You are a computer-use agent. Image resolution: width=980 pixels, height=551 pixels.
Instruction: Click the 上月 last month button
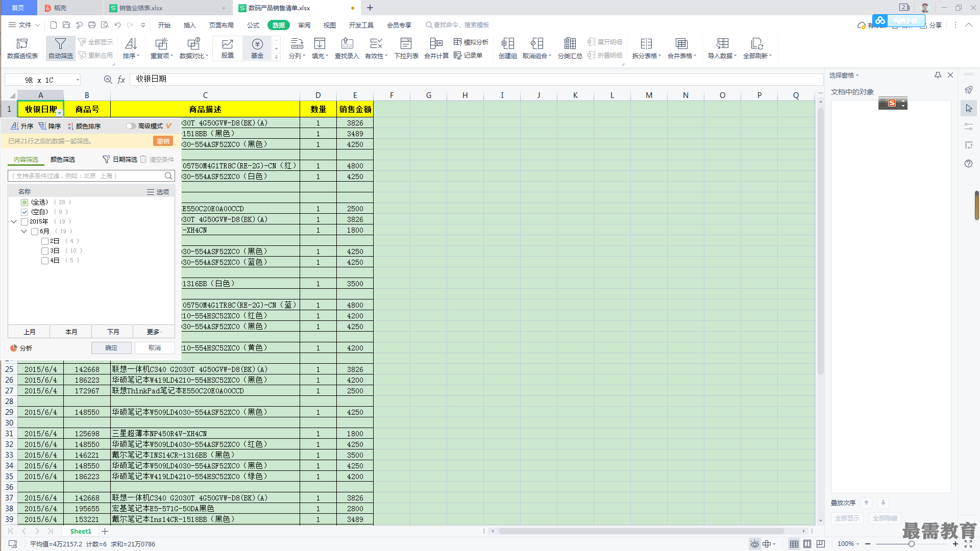click(29, 332)
